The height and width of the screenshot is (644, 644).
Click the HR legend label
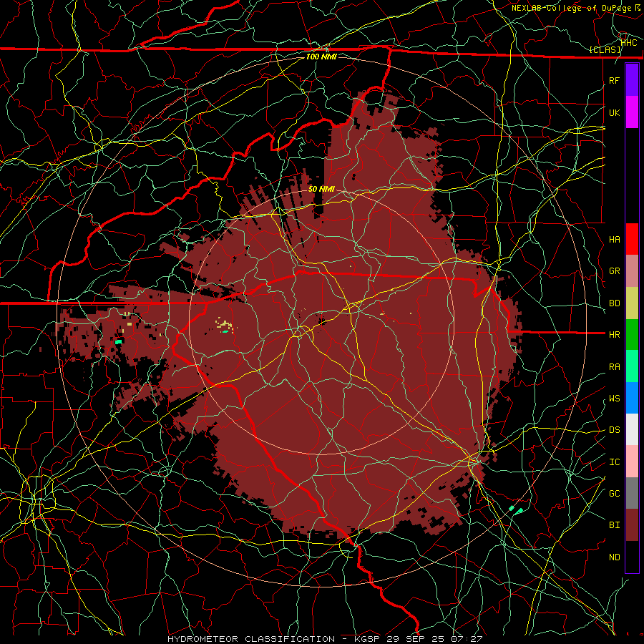pyautogui.click(x=614, y=335)
